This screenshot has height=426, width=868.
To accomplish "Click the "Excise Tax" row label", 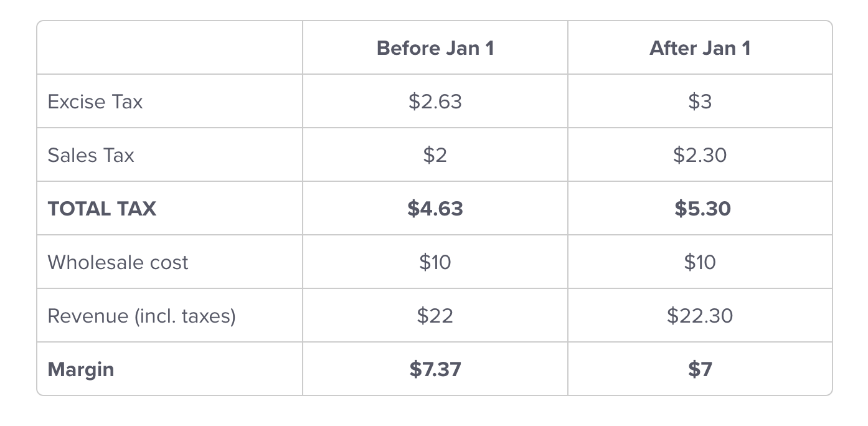I will coord(95,102).
